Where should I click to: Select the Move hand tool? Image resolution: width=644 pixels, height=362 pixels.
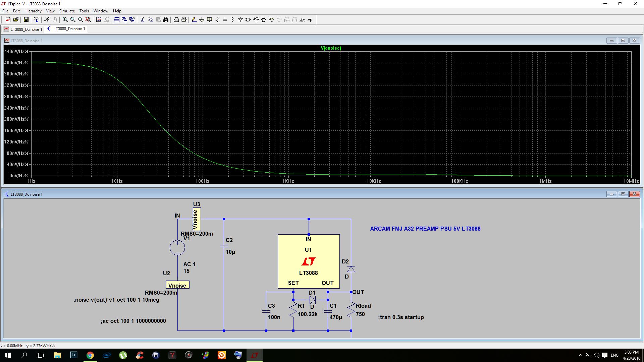point(256,20)
